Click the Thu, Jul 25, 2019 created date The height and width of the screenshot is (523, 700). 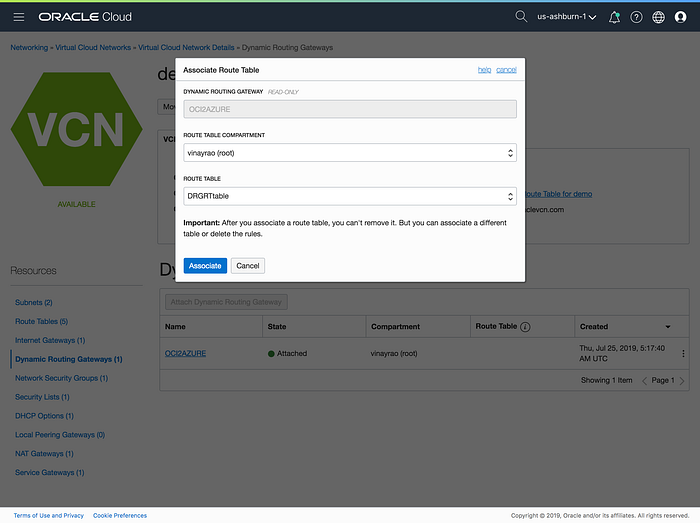point(622,353)
